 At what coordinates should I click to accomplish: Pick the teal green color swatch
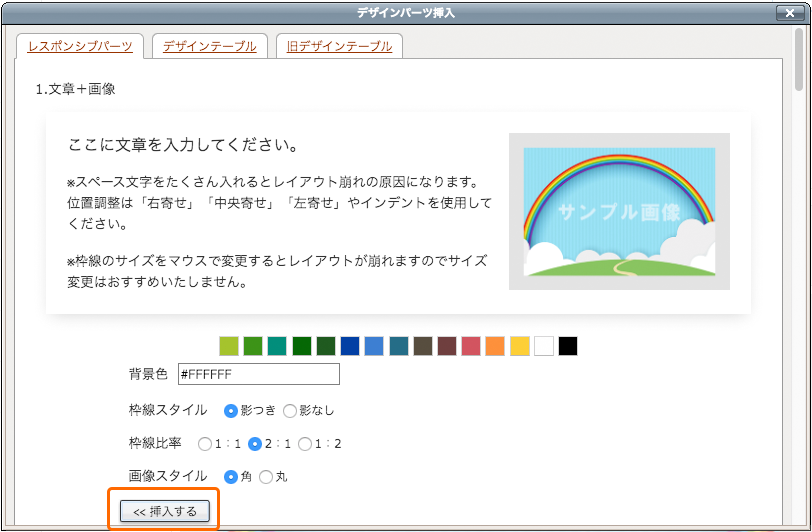[277, 346]
